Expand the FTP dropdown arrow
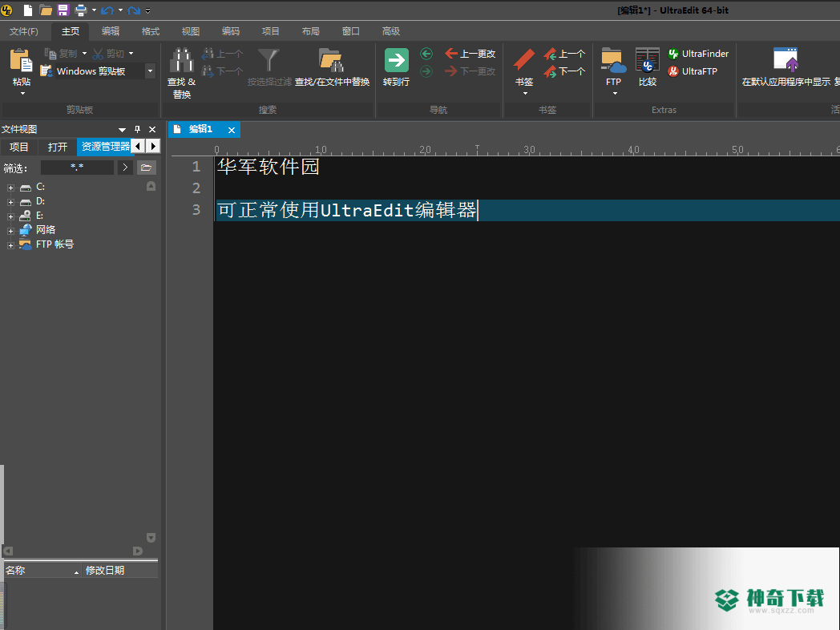Viewport: 840px width, 630px height. 615,94
